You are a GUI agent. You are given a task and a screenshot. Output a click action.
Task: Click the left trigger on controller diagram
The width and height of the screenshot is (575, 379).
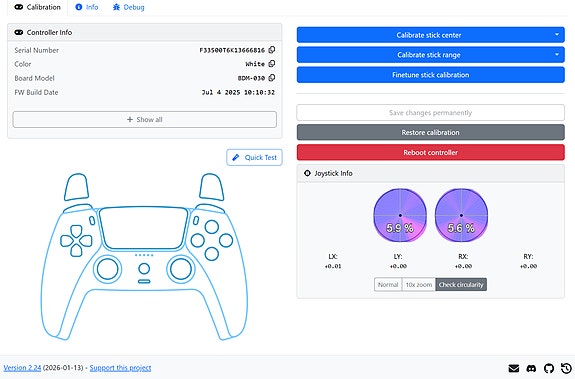point(77,187)
